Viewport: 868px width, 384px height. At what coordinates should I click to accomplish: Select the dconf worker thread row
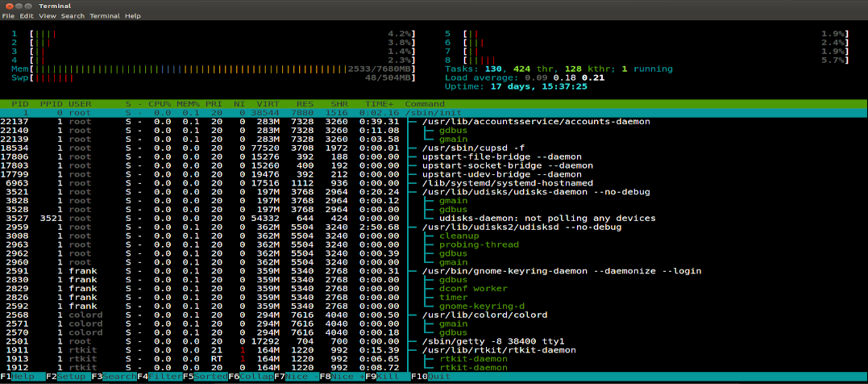coord(434,289)
